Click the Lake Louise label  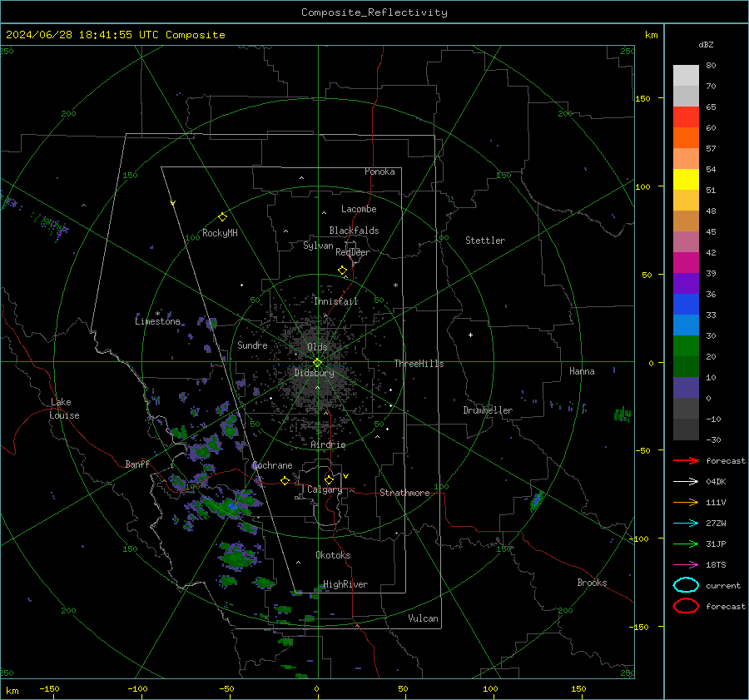66,409
